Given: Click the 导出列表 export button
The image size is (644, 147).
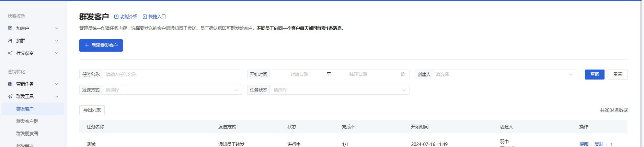Looking at the screenshot, I should pyautogui.click(x=92, y=110).
